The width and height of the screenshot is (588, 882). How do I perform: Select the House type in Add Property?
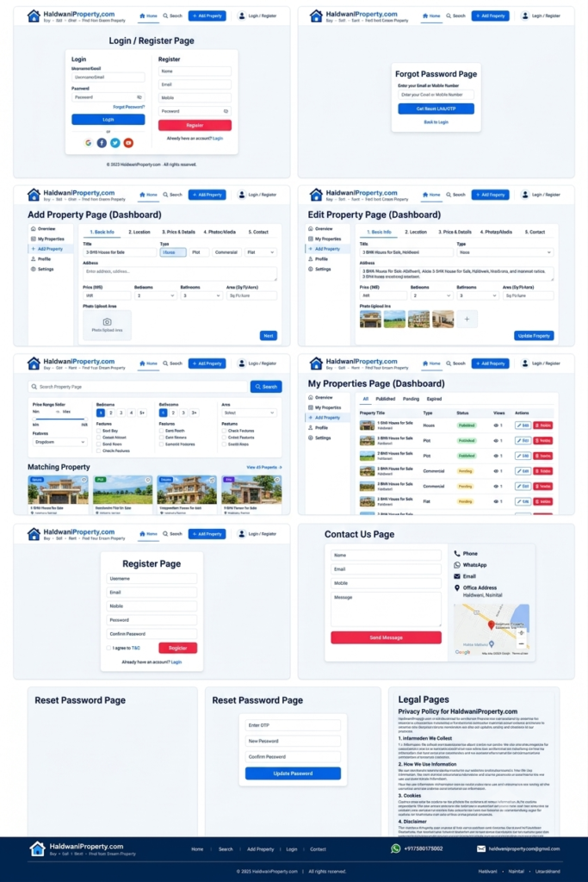click(172, 252)
